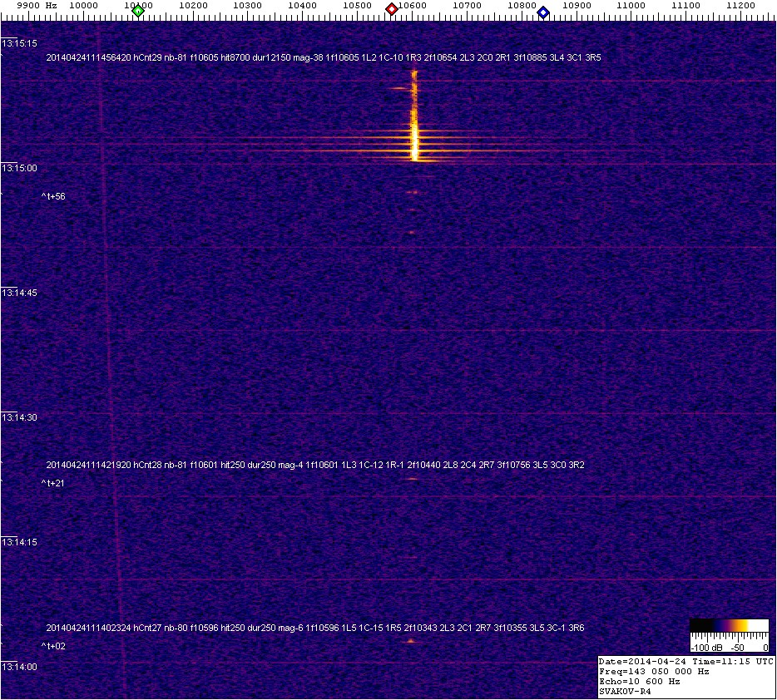Click the green diamond frequency marker
Viewport: 777px width, 700px height.
[138, 11]
